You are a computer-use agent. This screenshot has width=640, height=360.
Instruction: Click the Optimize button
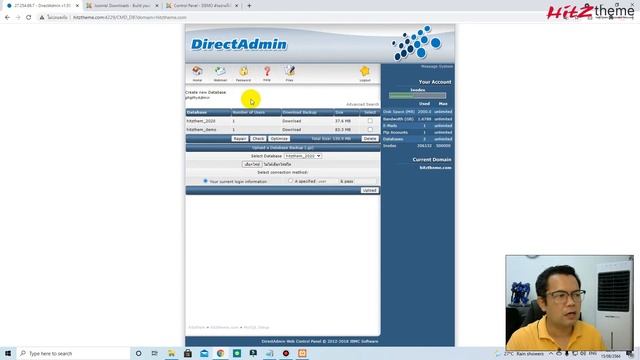click(279, 139)
